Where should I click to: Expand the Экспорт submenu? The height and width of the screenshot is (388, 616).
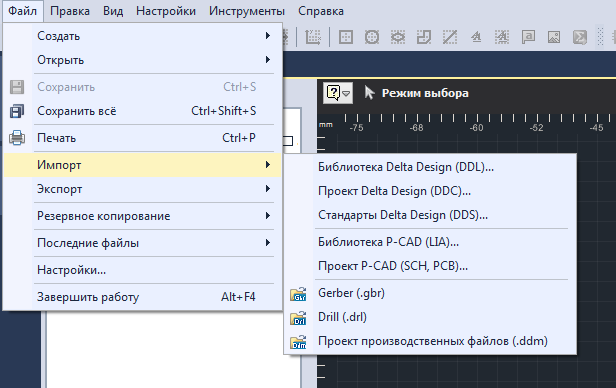point(143,189)
